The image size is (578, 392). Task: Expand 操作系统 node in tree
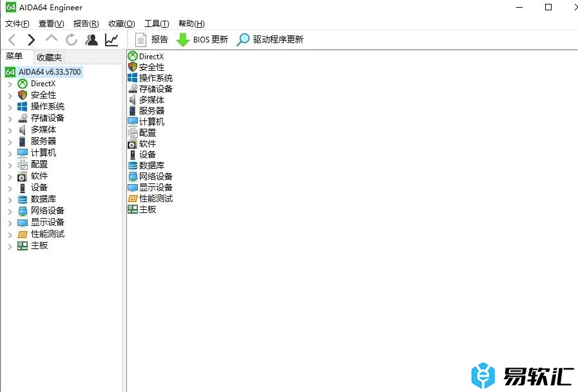(10, 107)
